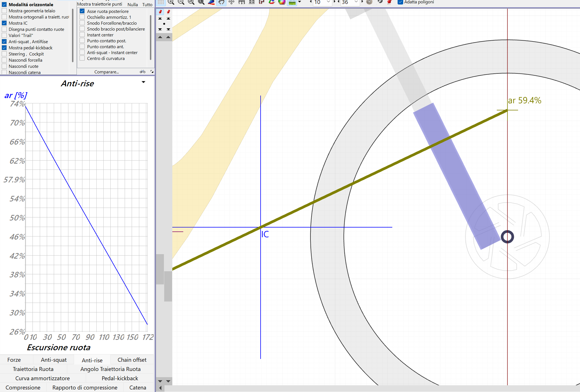Viewport: 580px width, 392px height.
Task: Switch to the Chain offset tab
Action: 132,360
